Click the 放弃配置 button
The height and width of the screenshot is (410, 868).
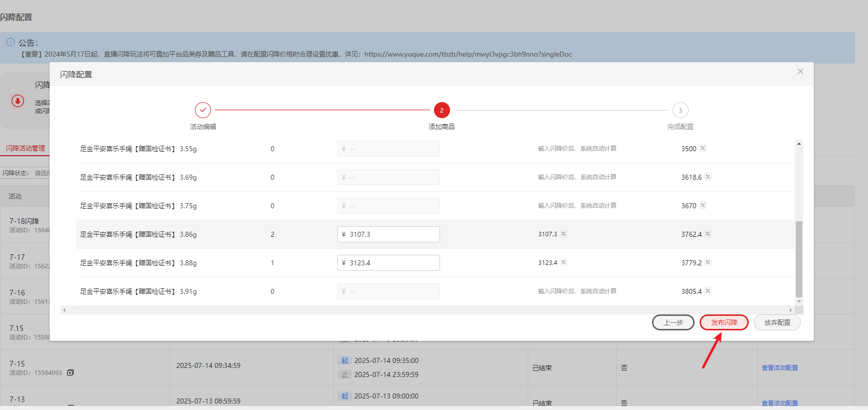pos(777,322)
